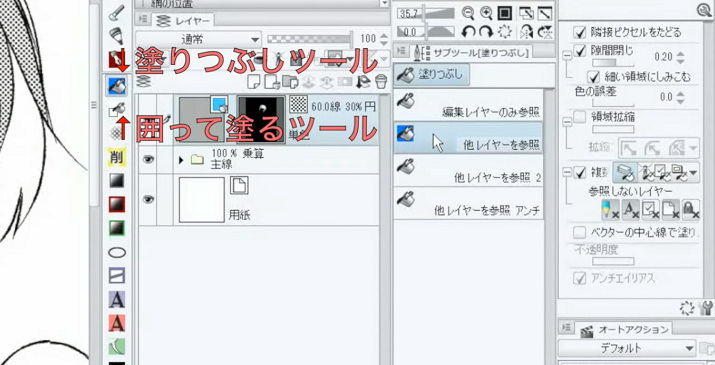This screenshot has height=365, width=715.
Task: Delete layer with the trash can icon
Action: (x=380, y=82)
